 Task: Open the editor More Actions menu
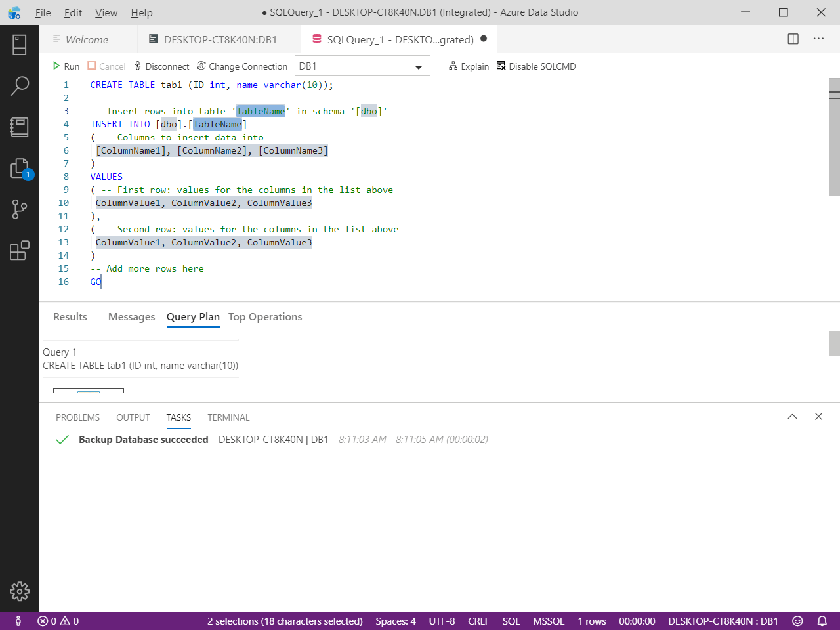tap(818, 39)
